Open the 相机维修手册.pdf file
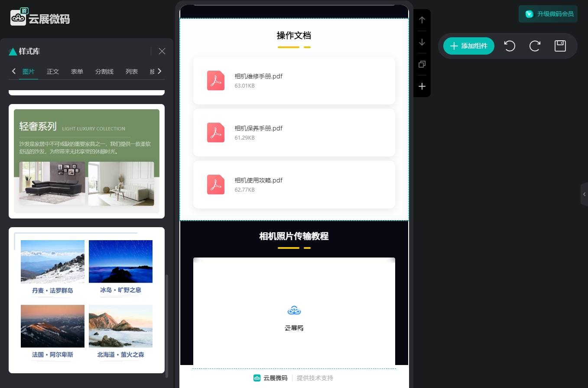588x388 pixels. [258, 76]
